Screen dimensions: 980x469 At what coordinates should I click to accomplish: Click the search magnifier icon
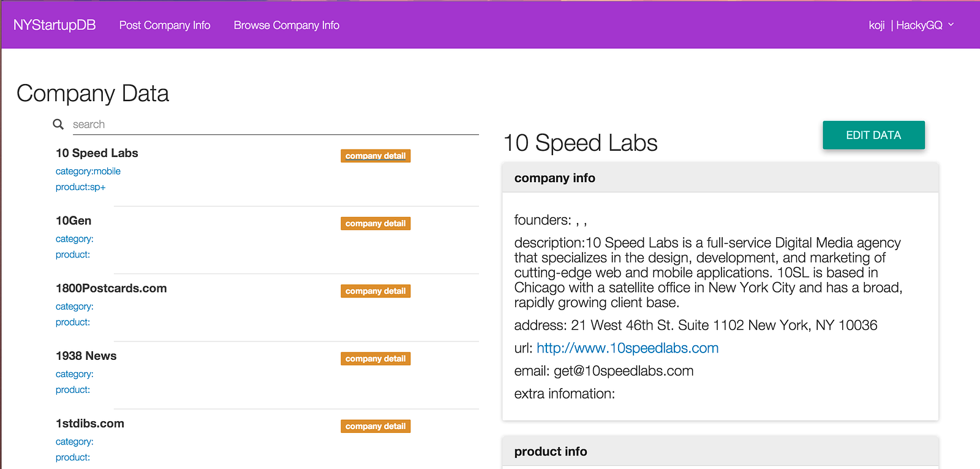pos(58,124)
